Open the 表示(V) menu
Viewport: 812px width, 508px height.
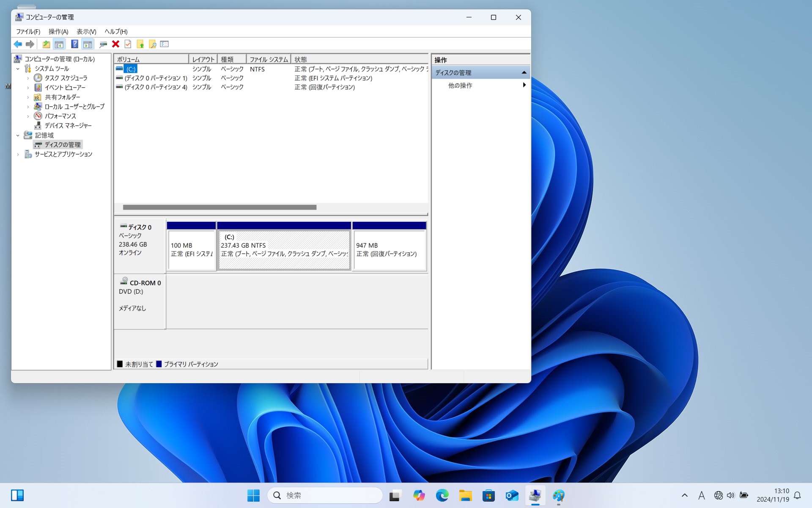(86, 32)
